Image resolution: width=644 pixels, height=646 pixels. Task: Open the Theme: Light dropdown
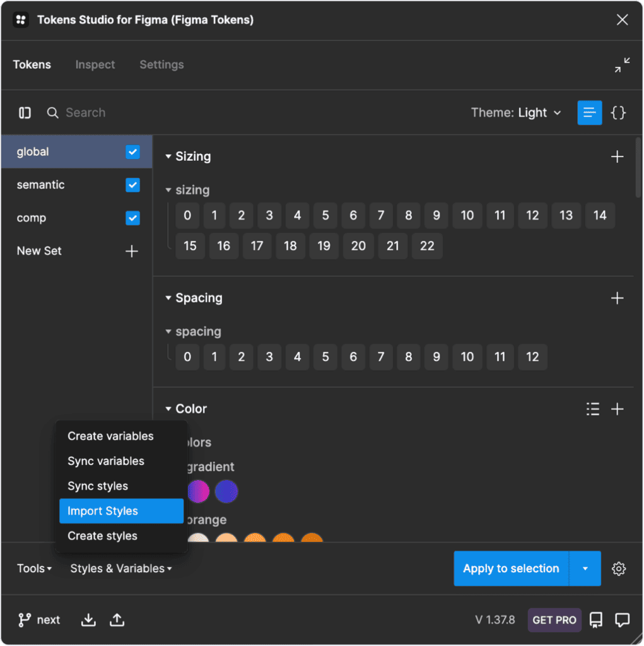coord(516,113)
